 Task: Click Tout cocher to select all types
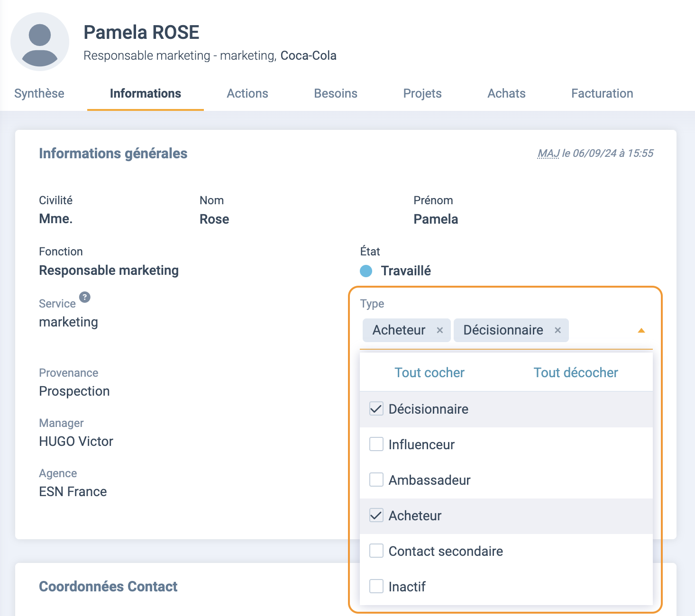430,372
